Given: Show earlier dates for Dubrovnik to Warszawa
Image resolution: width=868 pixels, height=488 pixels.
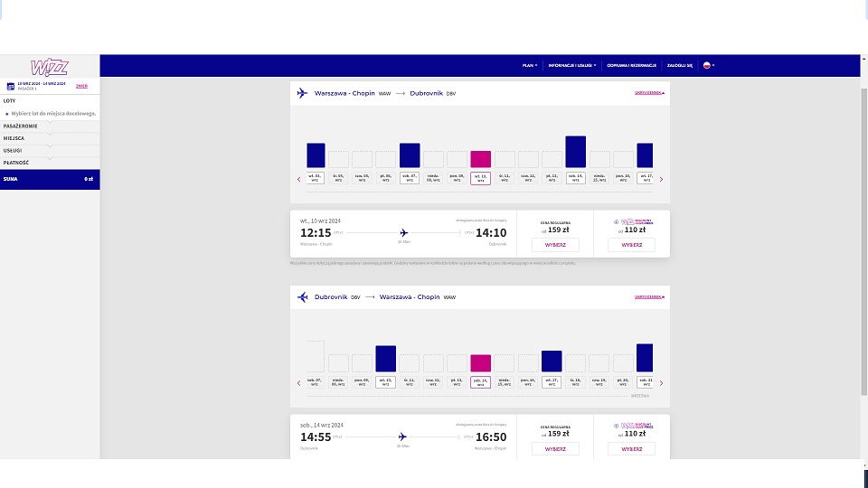Looking at the screenshot, I should (x=299, y=383).
